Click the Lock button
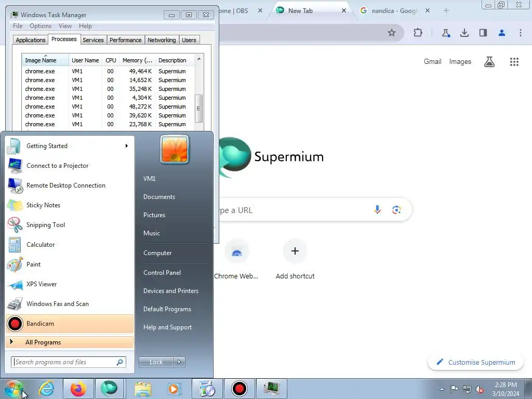Viewport: 532px width, 399px height. tap(156, 362)
